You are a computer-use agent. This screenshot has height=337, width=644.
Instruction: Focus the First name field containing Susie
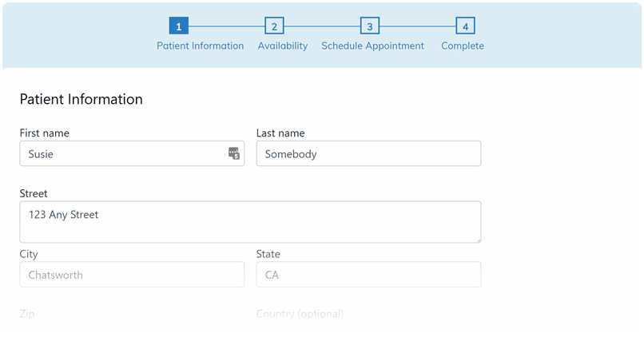click(132, 153)
